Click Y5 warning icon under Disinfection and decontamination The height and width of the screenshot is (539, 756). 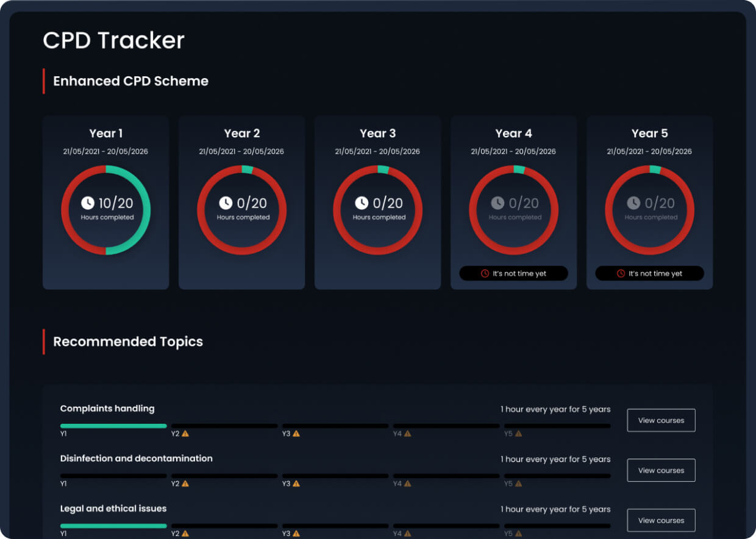518,484
